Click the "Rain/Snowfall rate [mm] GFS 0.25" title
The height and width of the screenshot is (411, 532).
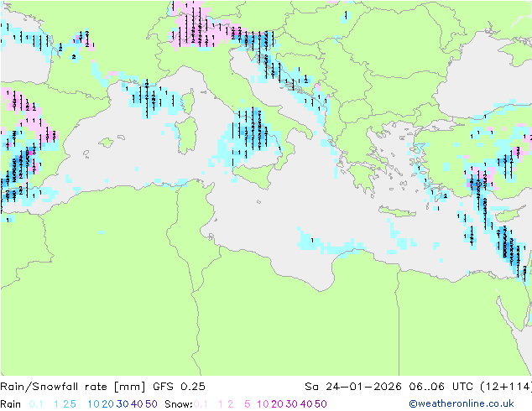[102, 387]
